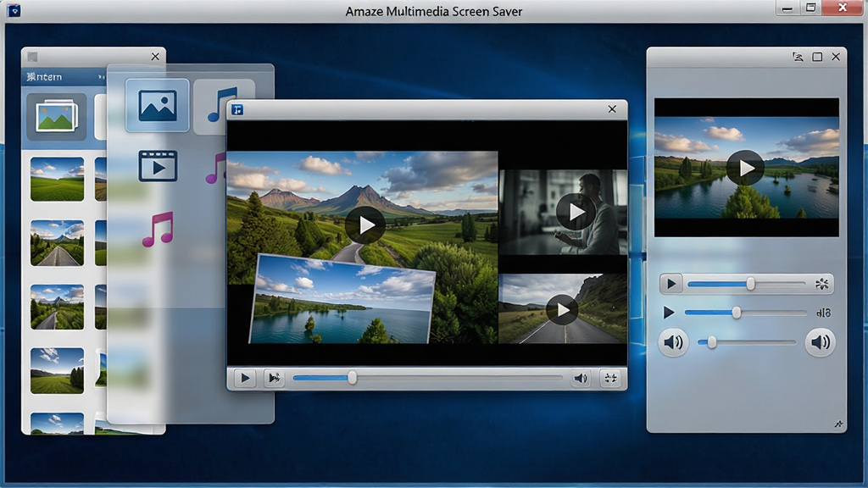Click the speaker button before the volume slider
Viewport: 868px width, 488px height.
(x=673, y=342)
